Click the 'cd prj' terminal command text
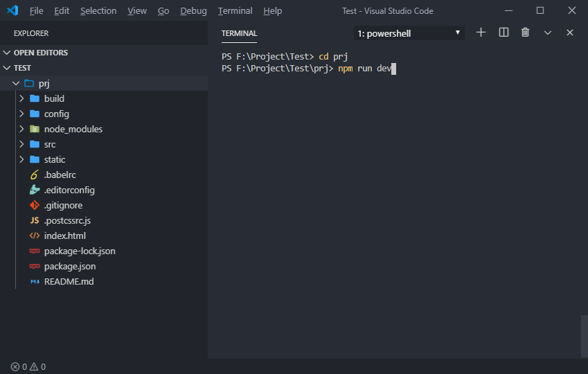 click(333, 57)
